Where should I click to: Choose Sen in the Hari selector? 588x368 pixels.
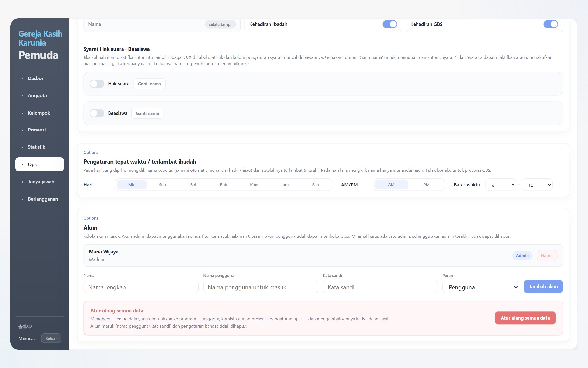click(162, 185)
